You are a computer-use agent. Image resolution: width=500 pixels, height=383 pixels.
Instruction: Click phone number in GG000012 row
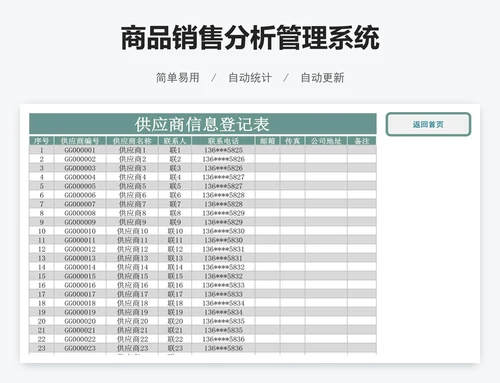tap(223, 249)
